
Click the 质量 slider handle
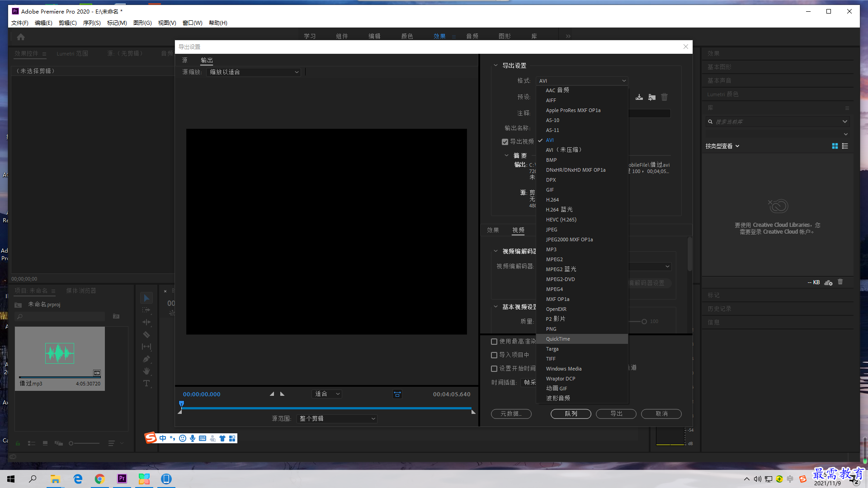[x=644, y=322]
